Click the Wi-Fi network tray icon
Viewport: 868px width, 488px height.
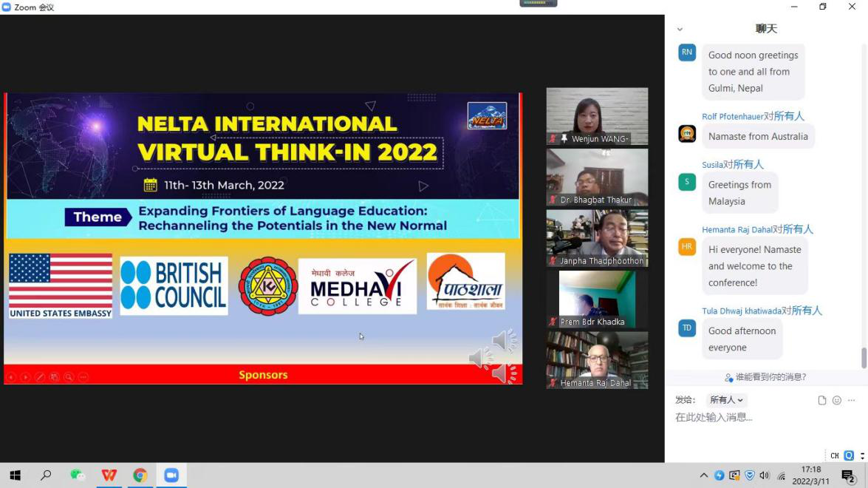[x=781, y=475]
